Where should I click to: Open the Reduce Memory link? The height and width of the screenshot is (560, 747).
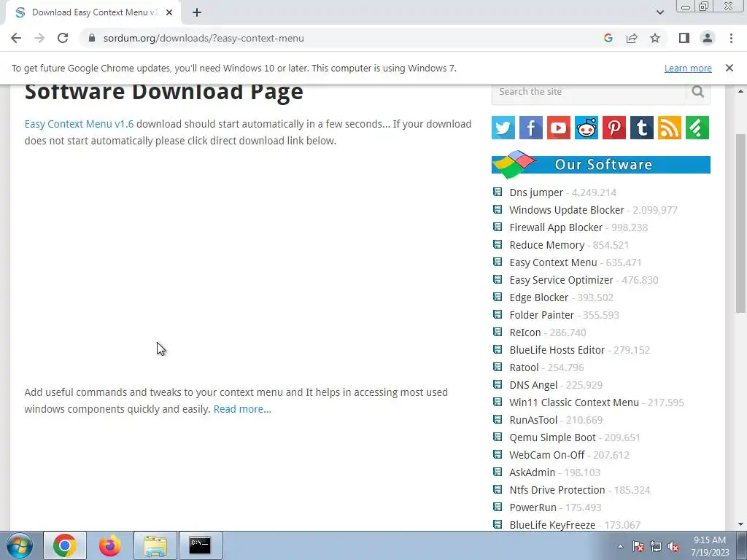coord(547,245)
